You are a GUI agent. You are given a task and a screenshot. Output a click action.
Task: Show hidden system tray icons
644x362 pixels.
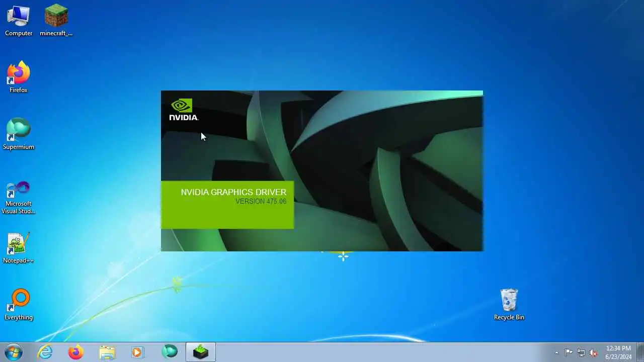coord(556,352)
